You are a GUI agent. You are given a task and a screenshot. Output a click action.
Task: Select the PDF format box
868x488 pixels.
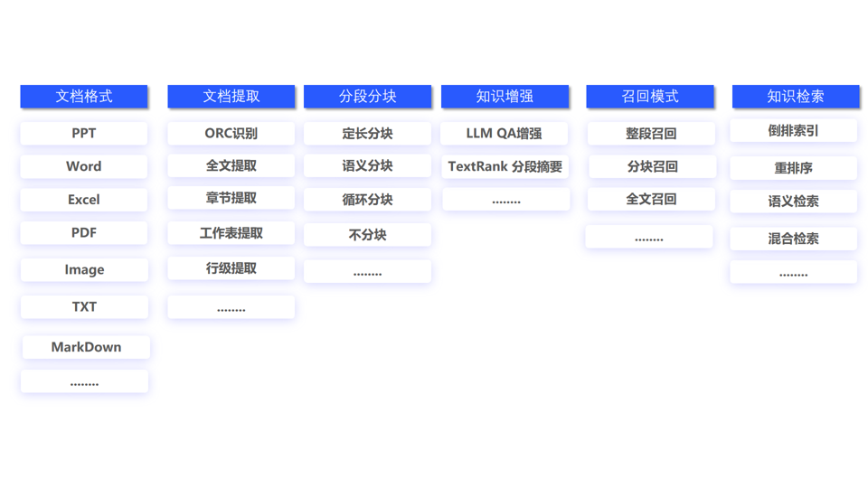(x=83, y=233)
